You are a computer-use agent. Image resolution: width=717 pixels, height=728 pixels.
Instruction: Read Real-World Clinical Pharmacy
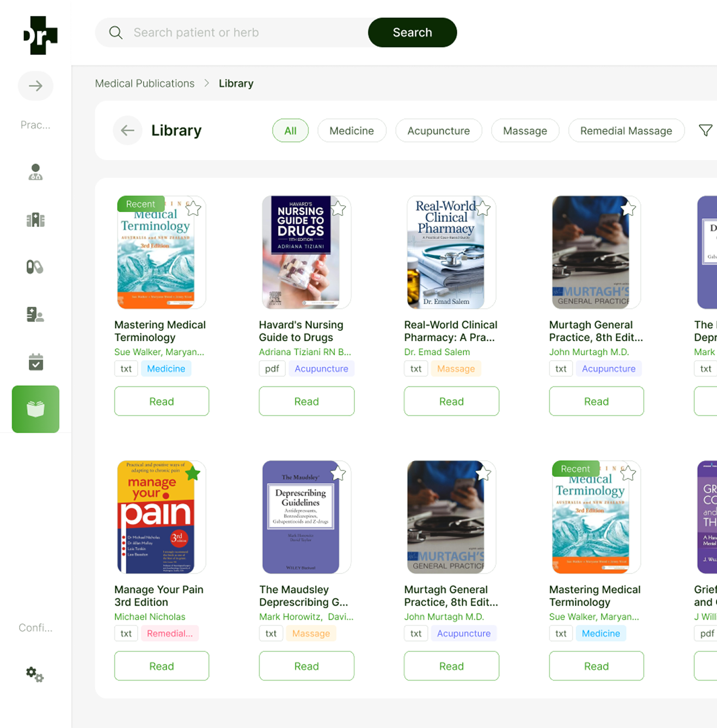[451, 402]
